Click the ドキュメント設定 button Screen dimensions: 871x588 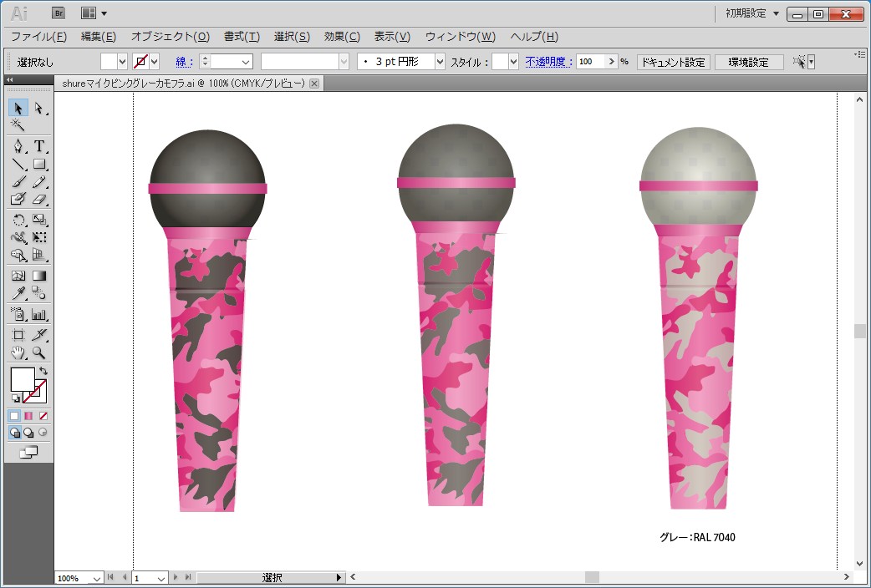[x=673, y=62]
